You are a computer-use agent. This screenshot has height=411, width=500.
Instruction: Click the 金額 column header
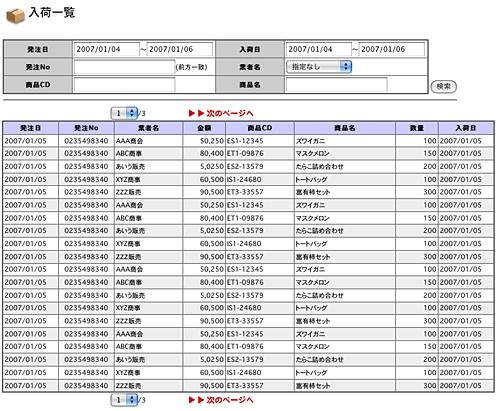204,128
